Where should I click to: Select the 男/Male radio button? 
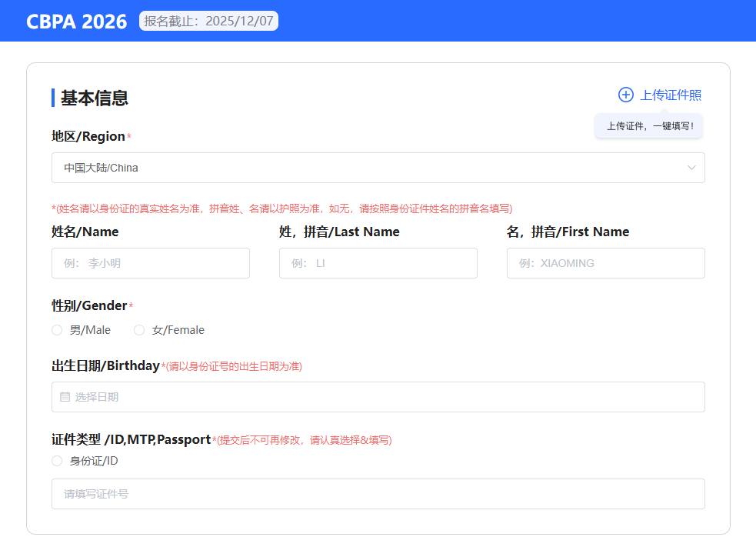click(57, 330)
